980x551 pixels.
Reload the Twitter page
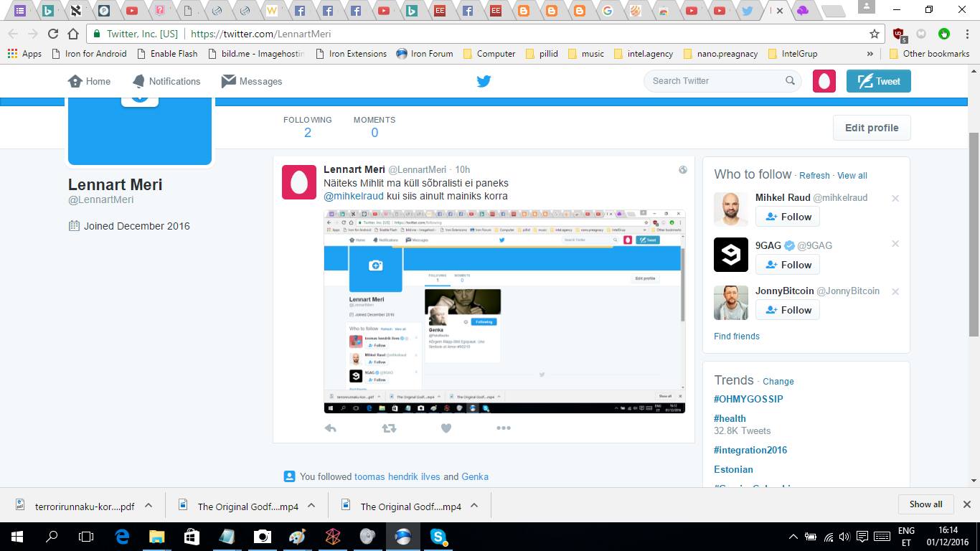52,34
